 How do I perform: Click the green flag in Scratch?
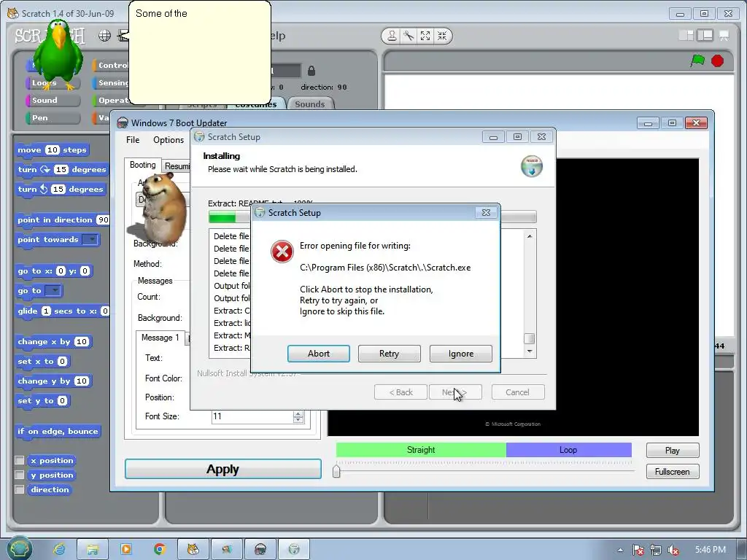coord(697,61)
